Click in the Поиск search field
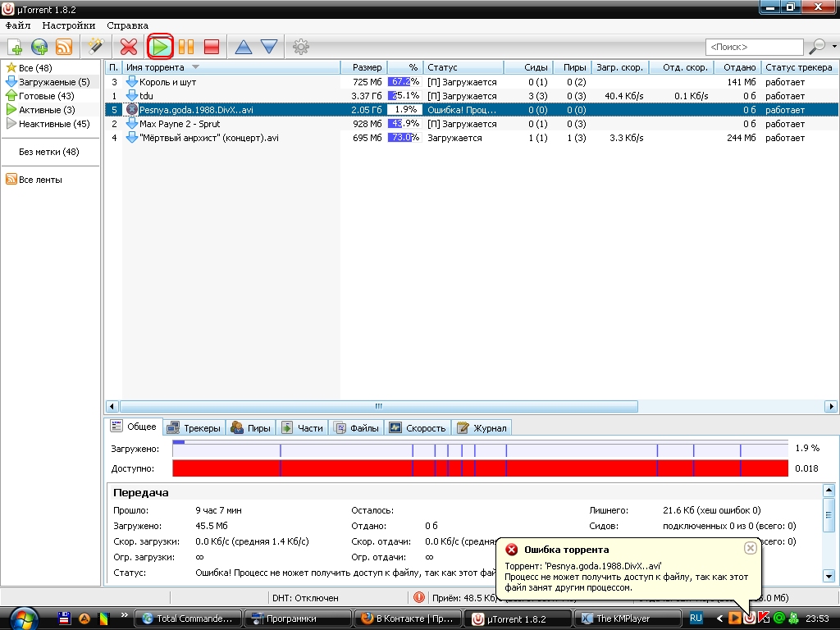Image resolution: width=840 pixels, height=630 pixels. coord(753,47)
